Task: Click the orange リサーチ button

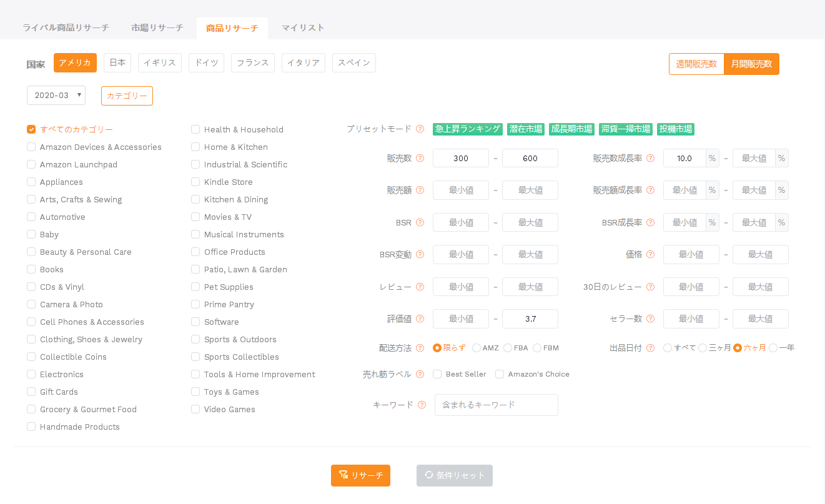Action: click(360, 475)
